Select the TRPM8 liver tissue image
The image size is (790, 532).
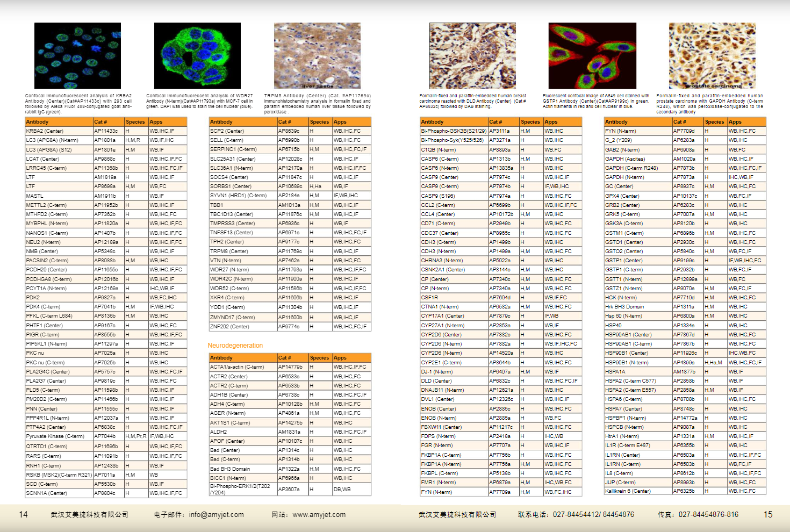pos(317,56)
